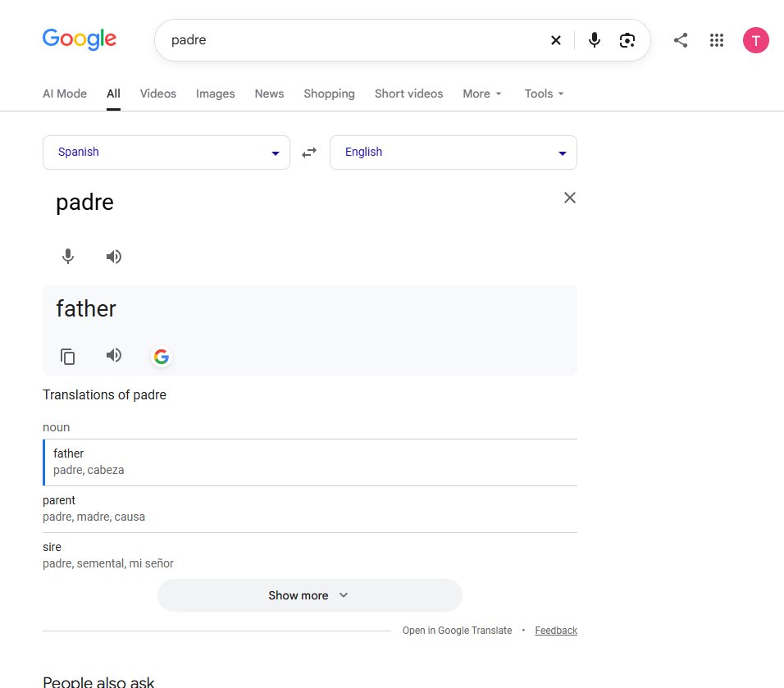Switch to Shopping tab
The width and height of the screenshot is (784, 688).
coord(329,93)
